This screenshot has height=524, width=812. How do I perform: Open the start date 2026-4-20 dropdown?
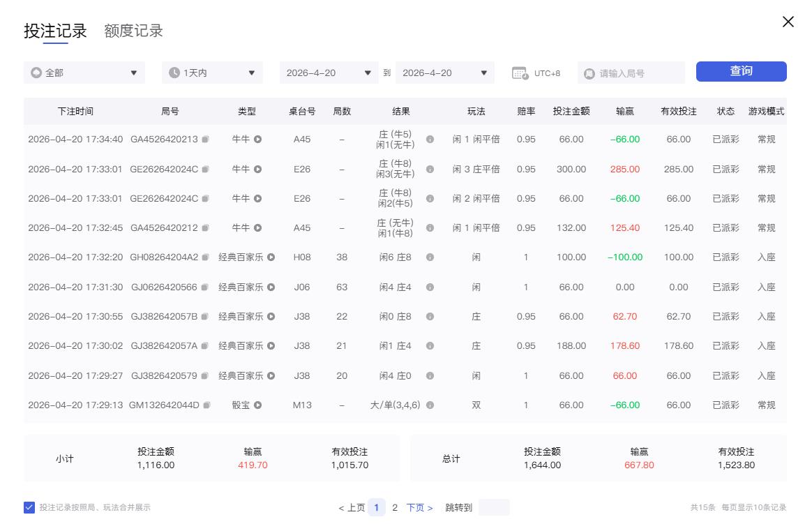[329, 73]
